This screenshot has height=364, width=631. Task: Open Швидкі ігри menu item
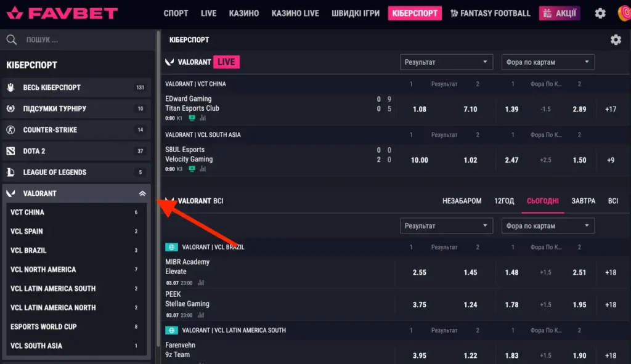pyautogui.click(x=356, y=14)
